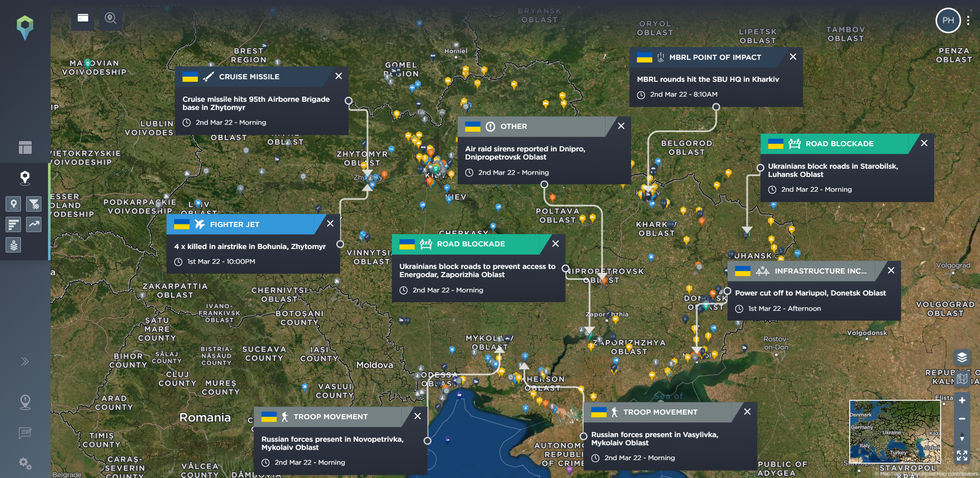Close the MBRL Point of Impact popup
The height and width of the screenshot is (478, 980).
793,57
